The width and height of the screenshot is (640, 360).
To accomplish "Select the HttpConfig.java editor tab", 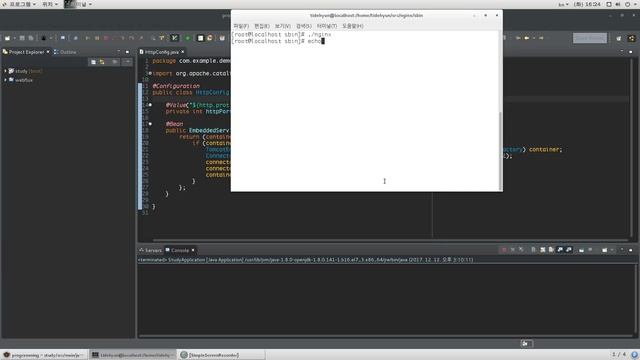I will [x=162, y=52].
